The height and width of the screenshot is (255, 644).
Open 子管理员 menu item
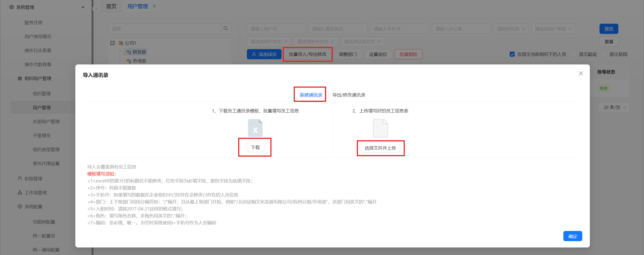tap(42, 135)
